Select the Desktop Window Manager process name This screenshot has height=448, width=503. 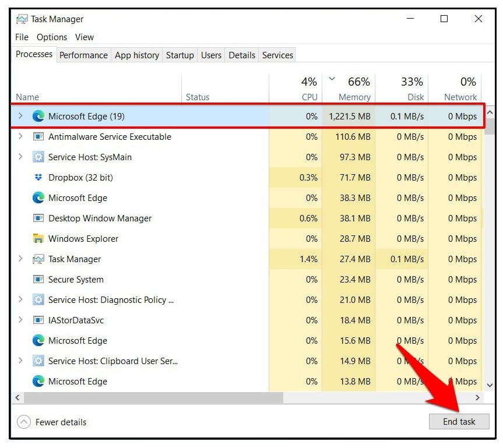tap(100, 218)
